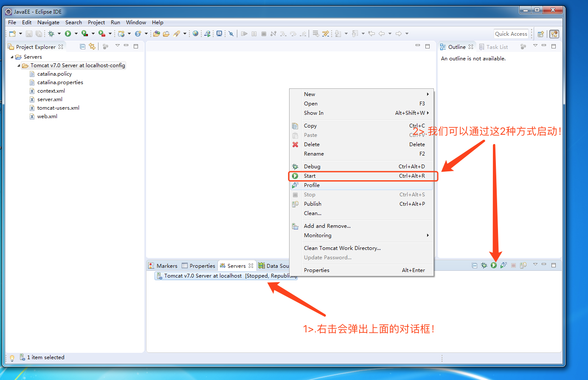Click the Save icon in main toolbar
588x380 pixels.
tap(29, 34)
